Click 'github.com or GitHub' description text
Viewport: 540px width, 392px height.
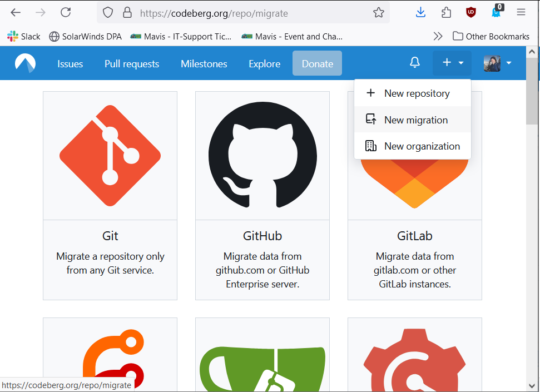262,270
